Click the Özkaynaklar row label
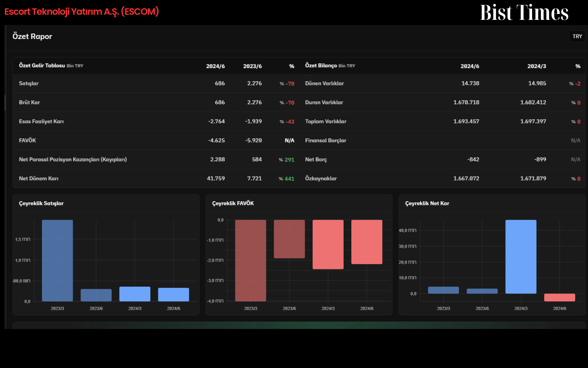This screenshot has height=368, width=588. tap(321, 178)
